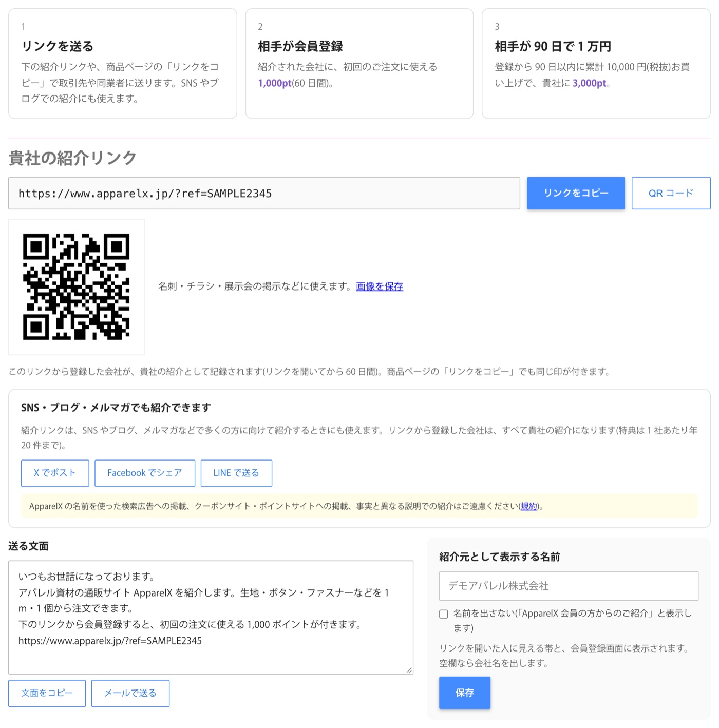Click the 相手が会員登録 step heading
This screenshot has width=719, height=728.
tap(300, 46)
